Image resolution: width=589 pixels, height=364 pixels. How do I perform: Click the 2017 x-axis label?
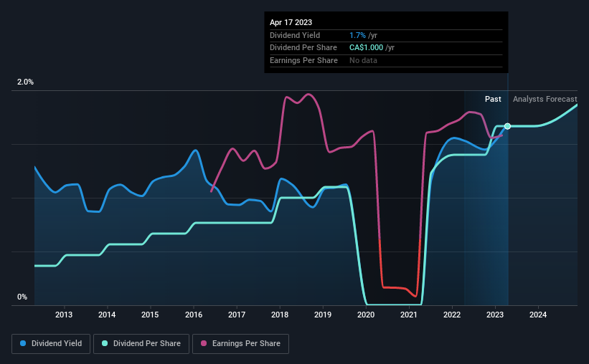click(x=237, y=315)
